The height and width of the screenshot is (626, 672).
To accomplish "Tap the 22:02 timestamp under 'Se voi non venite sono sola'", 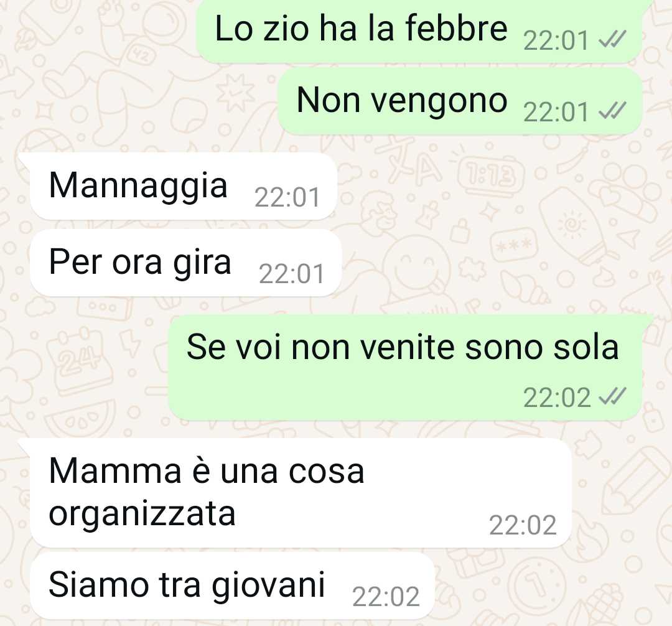I will tap(557, 398).
